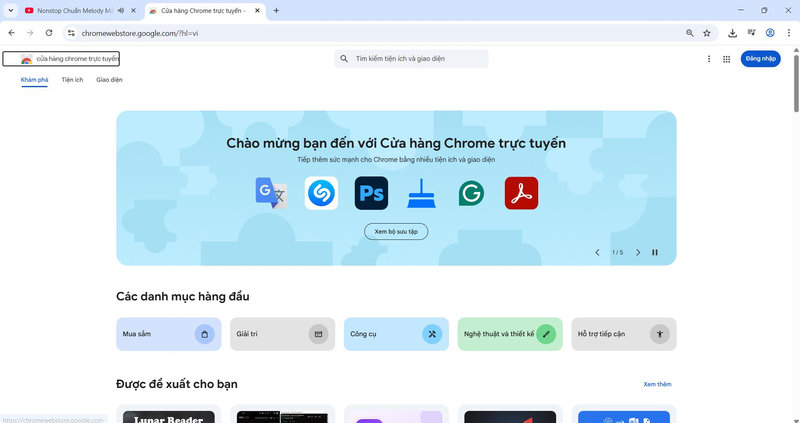The height and width of the screenshot is (423, 800).
Task: Open the Mua sắm category
Action: (168, 334)
